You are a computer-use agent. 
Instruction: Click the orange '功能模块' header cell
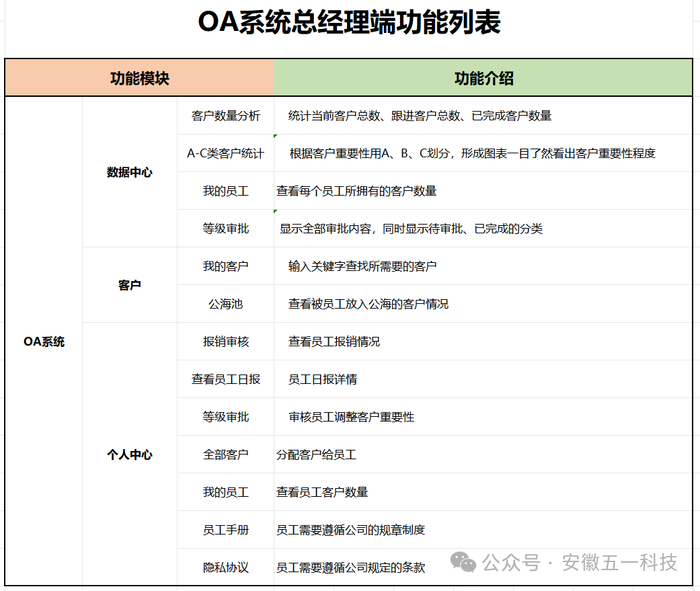pyautogui.click(x=140, y=78)
